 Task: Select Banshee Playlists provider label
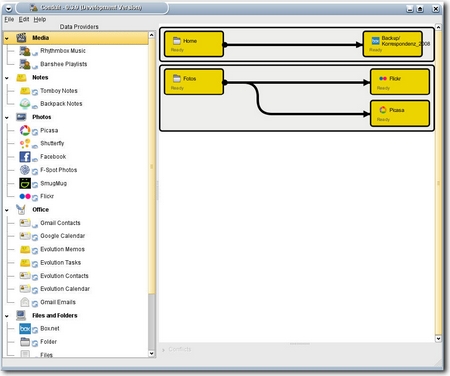click(64, 64)
